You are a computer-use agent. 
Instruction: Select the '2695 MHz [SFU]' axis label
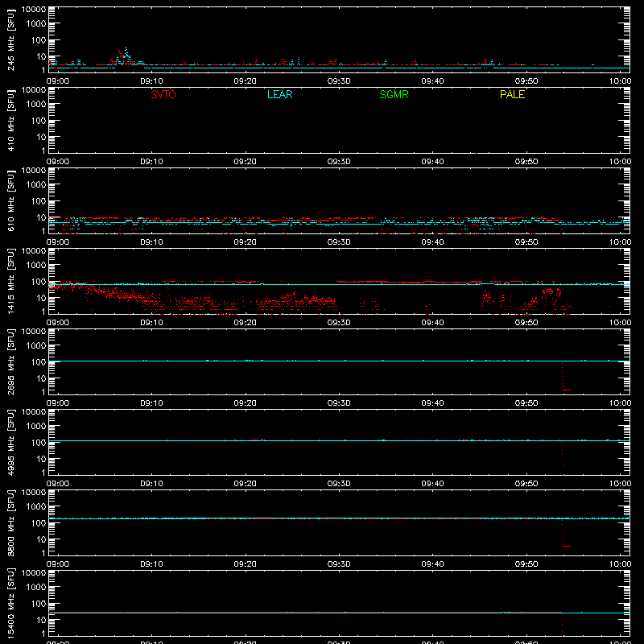point(11,361)
